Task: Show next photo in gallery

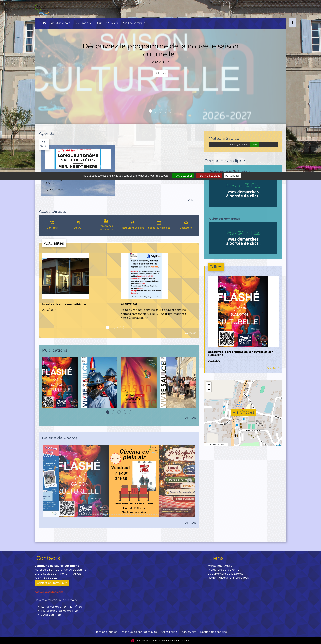Action: tap(190, 481)
